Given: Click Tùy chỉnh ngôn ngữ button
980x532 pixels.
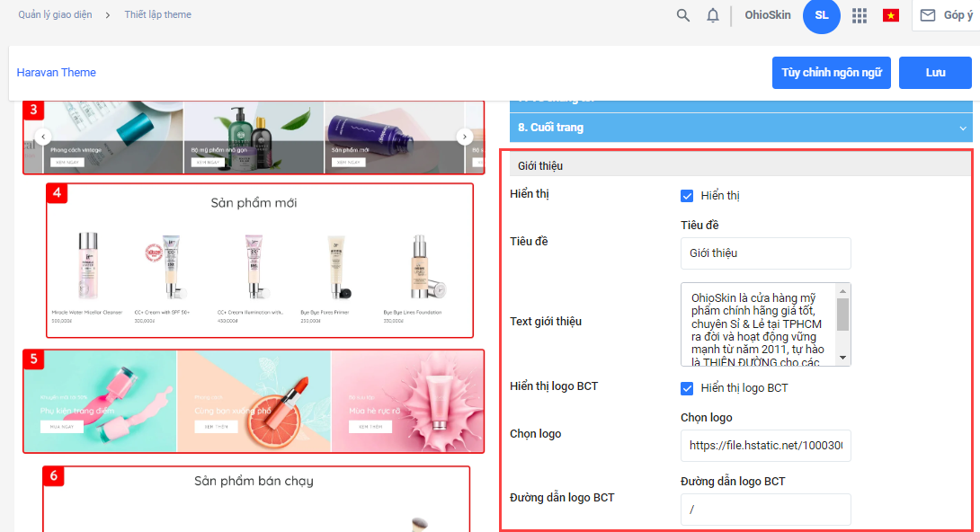Looking at the screenshot, I should [831, 73].
